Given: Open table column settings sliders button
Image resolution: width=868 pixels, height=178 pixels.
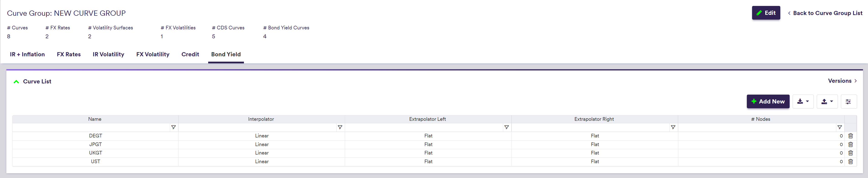Looking at the screenshot, I should pos(848,101).
